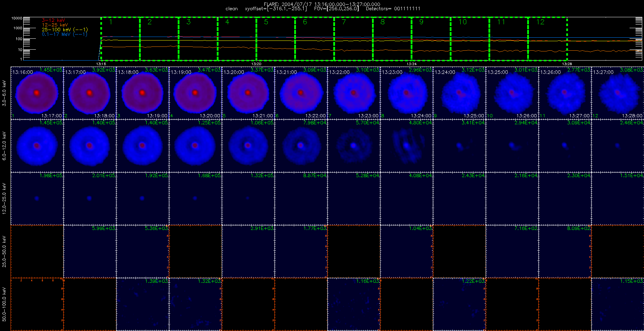Select interval 8 marker in the lightcurve plot

coord(383,22)
